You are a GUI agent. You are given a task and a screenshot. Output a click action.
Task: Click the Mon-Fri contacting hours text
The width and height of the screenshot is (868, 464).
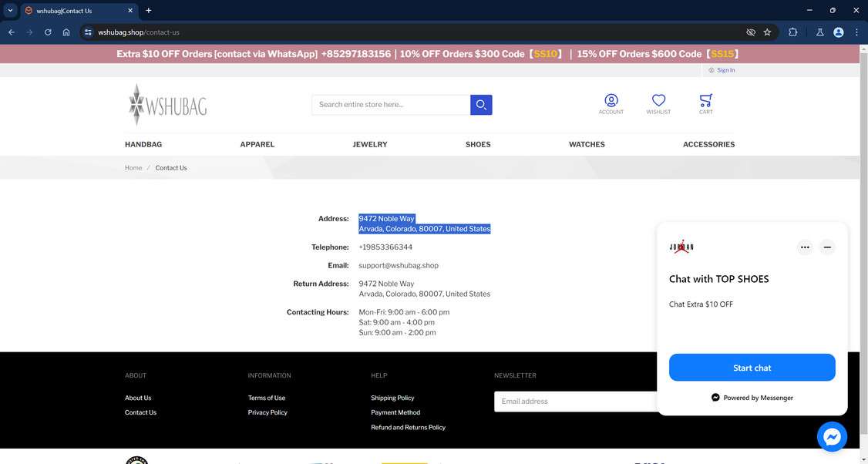tap(404, 312)
